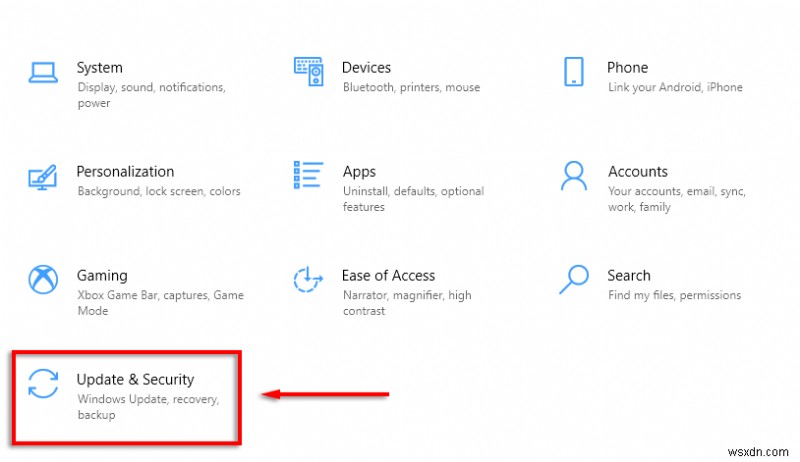This screenshot has height=462, width=800.
Task: Click 'Background, lock screen, colors' description
Action: 159,191
